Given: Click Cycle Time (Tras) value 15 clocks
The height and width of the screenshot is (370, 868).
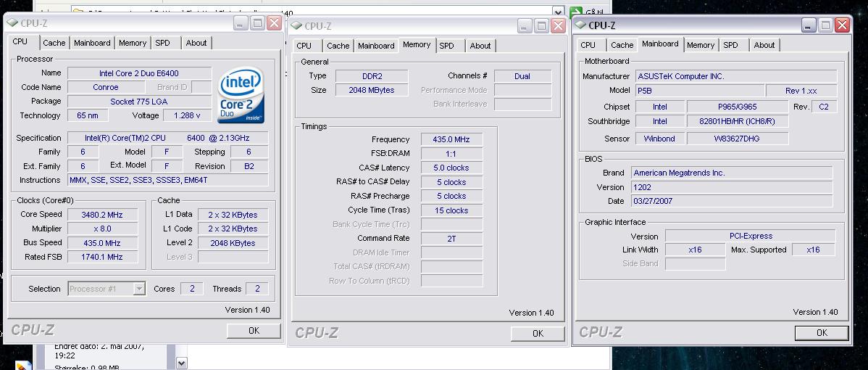Looking at the screenshot, I should click(x=451, y=210).
